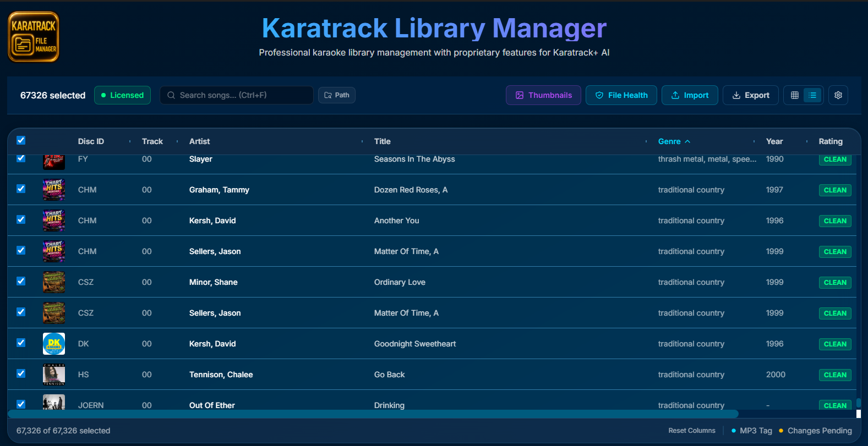Sort by the Disc ID column

pos(91,141)
